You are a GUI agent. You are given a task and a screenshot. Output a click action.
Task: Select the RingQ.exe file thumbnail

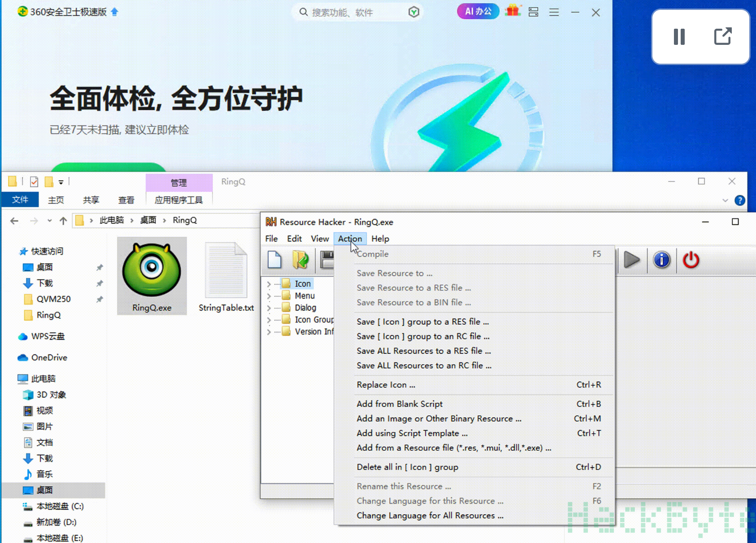(x=152, y=276)
